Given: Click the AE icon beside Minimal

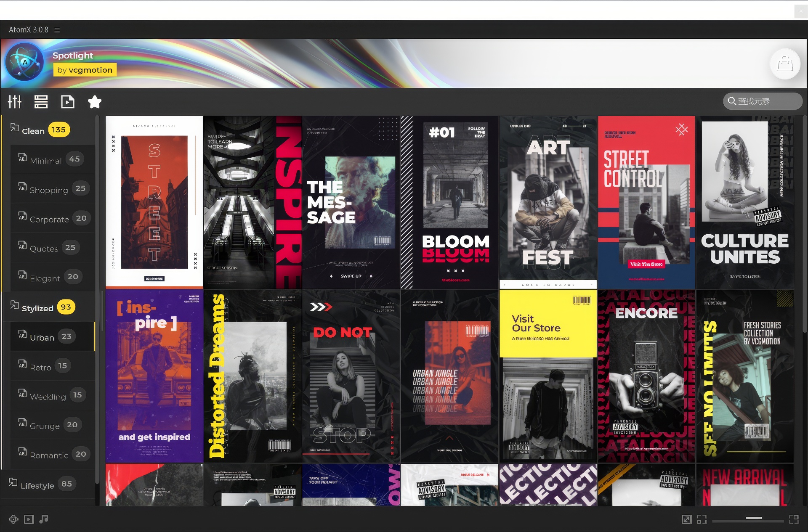Looking at the screenshot, I should (22, 157).
